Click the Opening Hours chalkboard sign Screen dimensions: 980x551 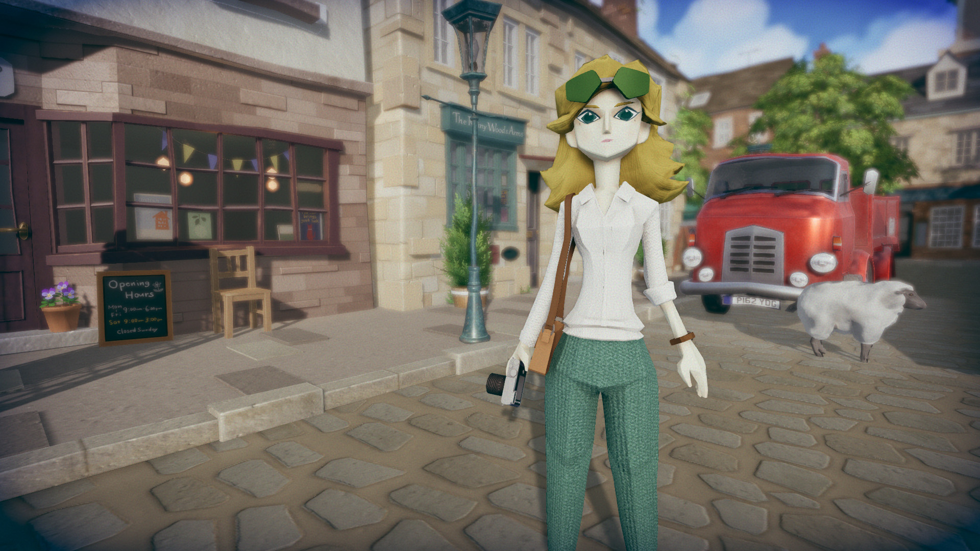coord(135,307)
